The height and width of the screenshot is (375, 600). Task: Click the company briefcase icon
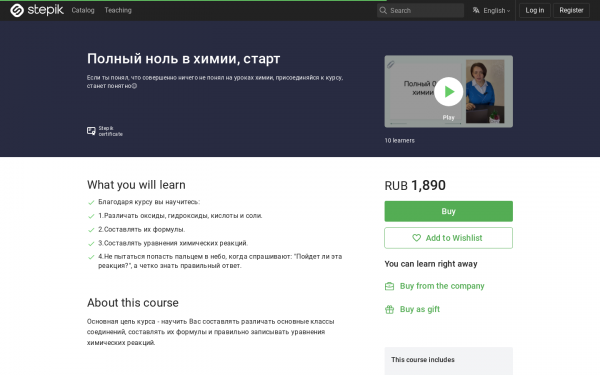tap(389, 286)
